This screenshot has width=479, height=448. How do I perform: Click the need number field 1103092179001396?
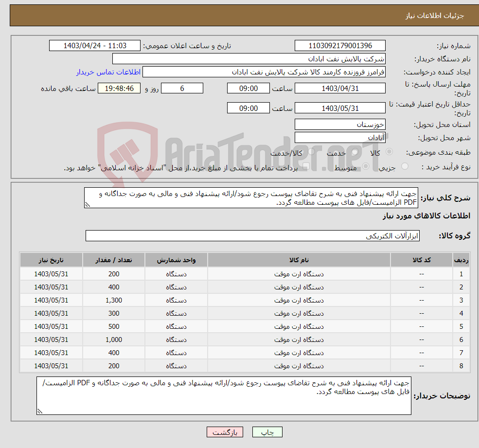coord(340,46)
